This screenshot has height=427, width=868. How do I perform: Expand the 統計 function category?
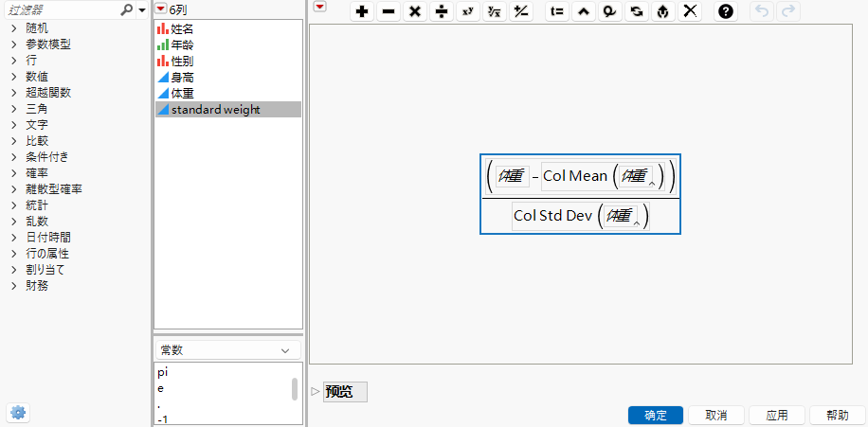click(x=14, y=205)
